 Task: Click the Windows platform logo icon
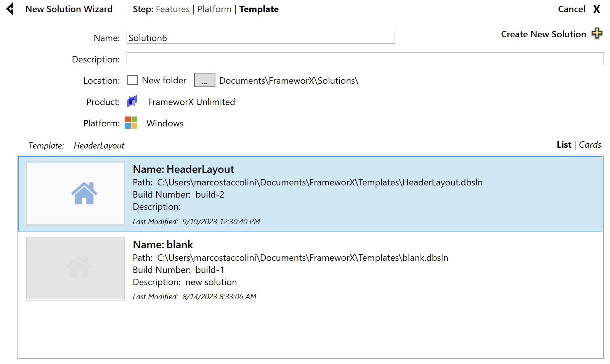point(131,123)
